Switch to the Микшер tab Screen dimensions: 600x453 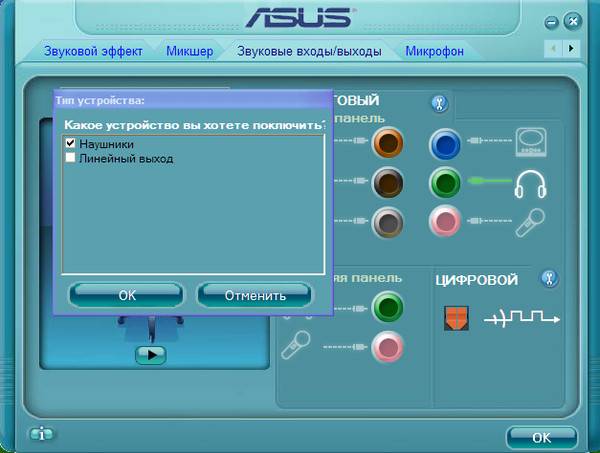pyautogui.click(x=190, y=51)
